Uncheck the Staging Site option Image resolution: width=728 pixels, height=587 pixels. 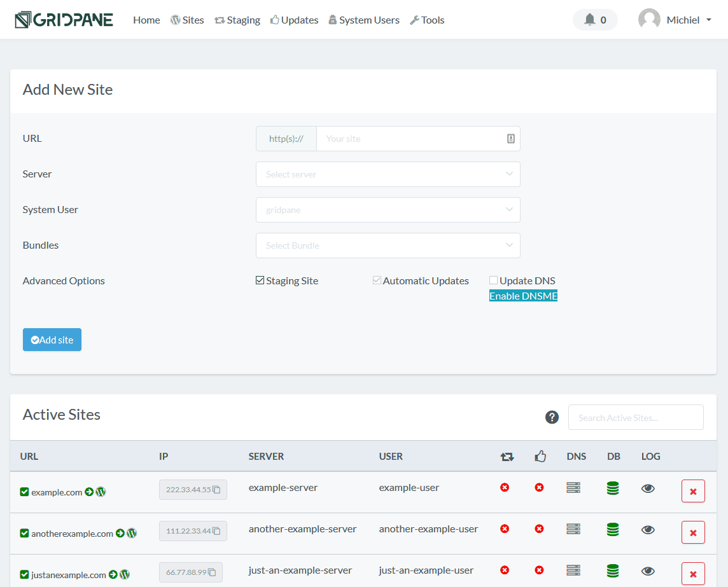pyautogui.click(x=260, y=280)
